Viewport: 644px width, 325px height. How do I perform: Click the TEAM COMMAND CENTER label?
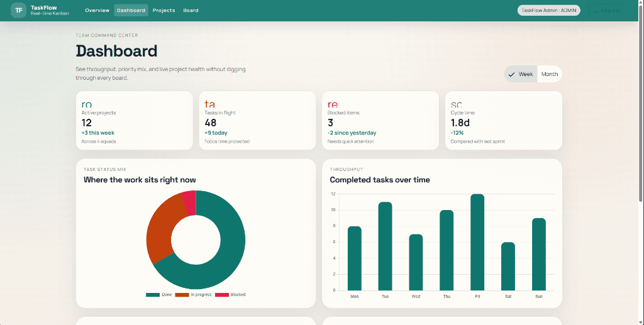107,35
